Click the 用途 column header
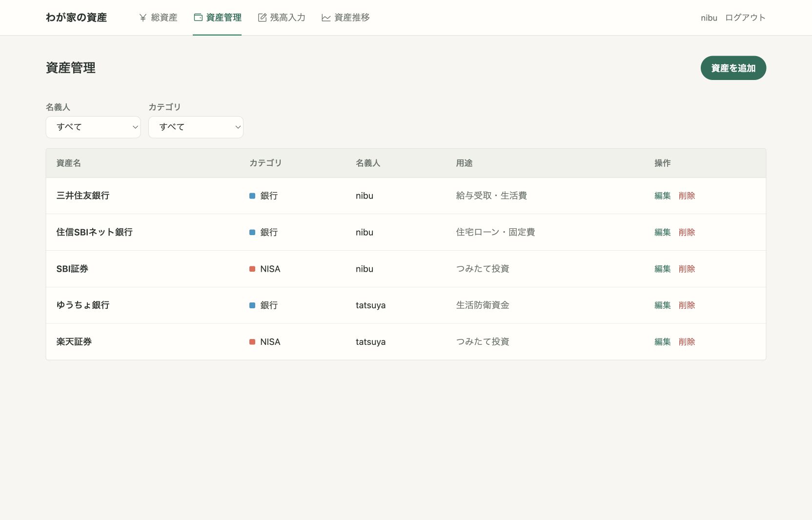The width and height of the screenshot is (812, 520). [464, 163]
